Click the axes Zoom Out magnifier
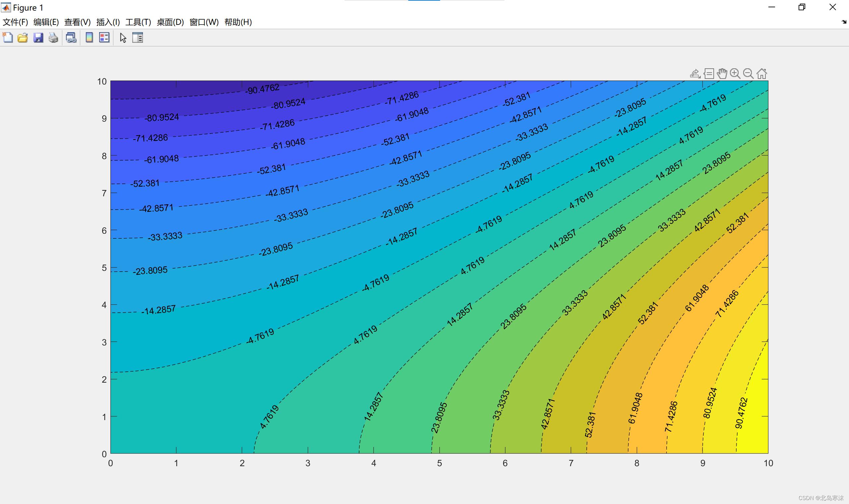 pyautogui.click(x=748, y=73)
